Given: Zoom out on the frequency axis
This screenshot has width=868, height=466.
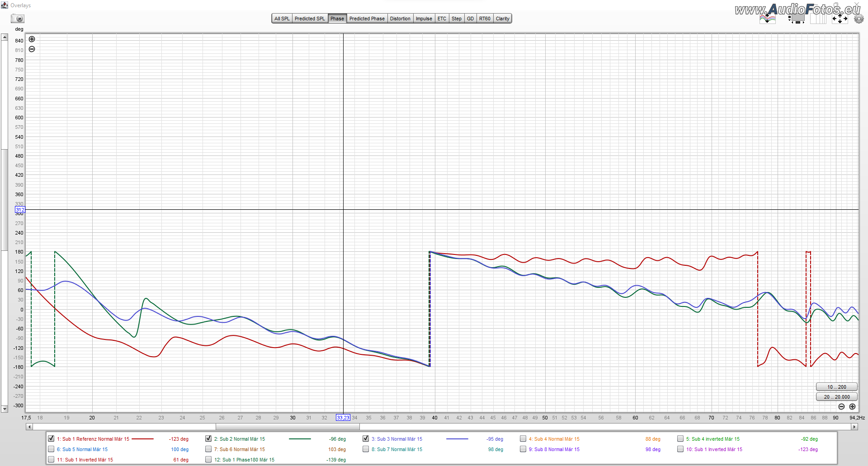Looking at the screenshot, I should (841, 407).
